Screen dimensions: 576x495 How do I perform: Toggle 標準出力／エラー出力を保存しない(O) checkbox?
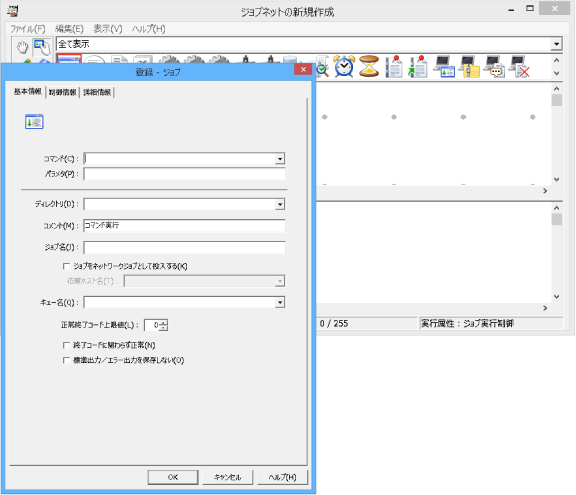pos(66,360)
